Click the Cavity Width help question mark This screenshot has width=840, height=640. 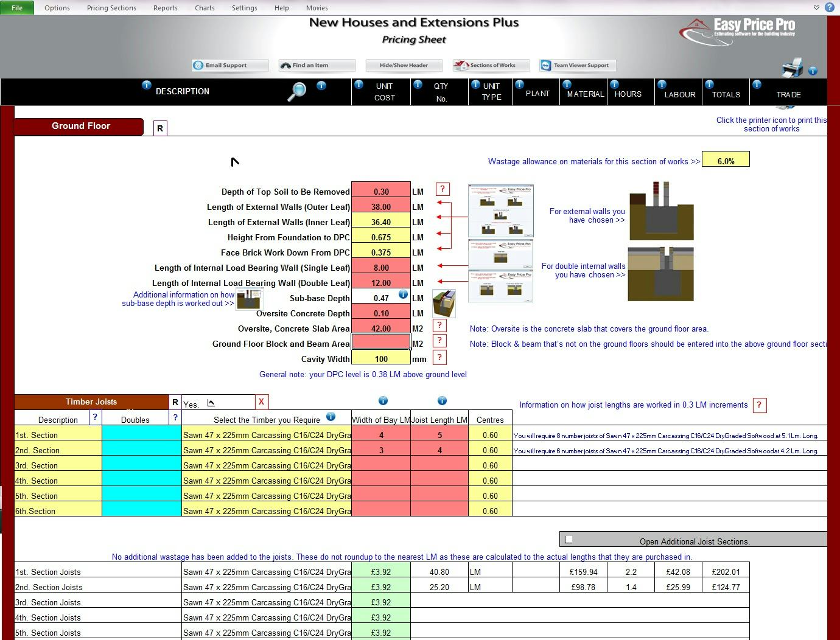click(439, 357)
